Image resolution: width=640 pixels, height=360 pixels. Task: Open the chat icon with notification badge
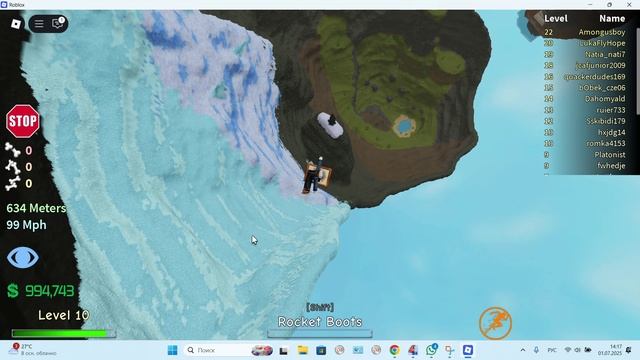coord(58,23)
